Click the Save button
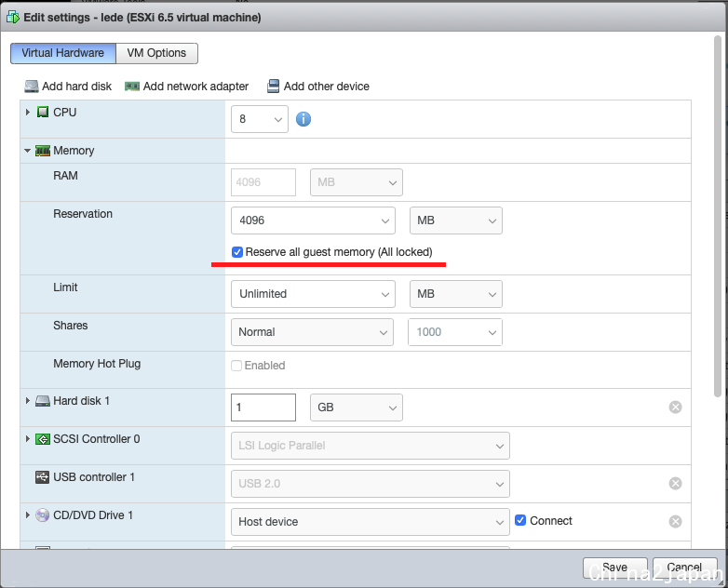The height and width of the screenshot is (588, 728). click(x=615, y=568)
